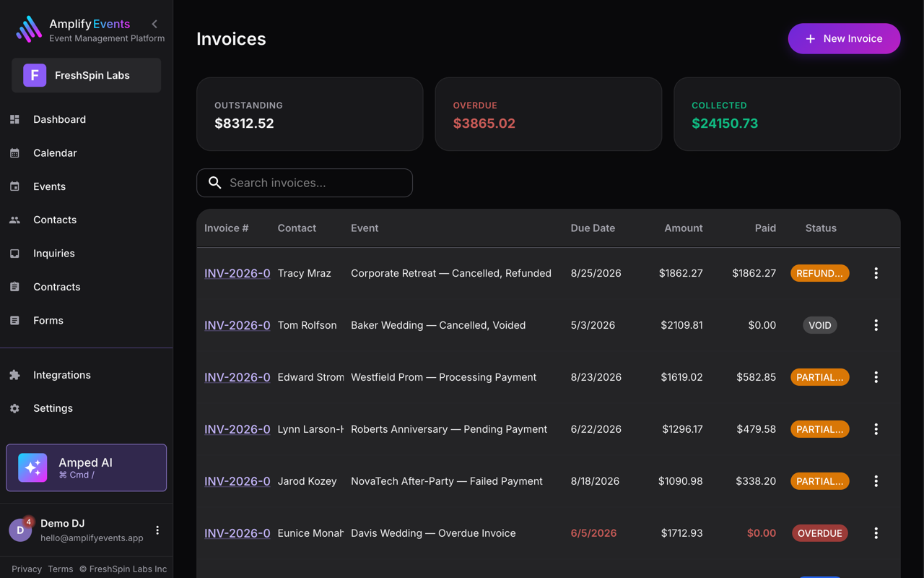
Task: Click the search magnifier icon
Action: (214, 183)
